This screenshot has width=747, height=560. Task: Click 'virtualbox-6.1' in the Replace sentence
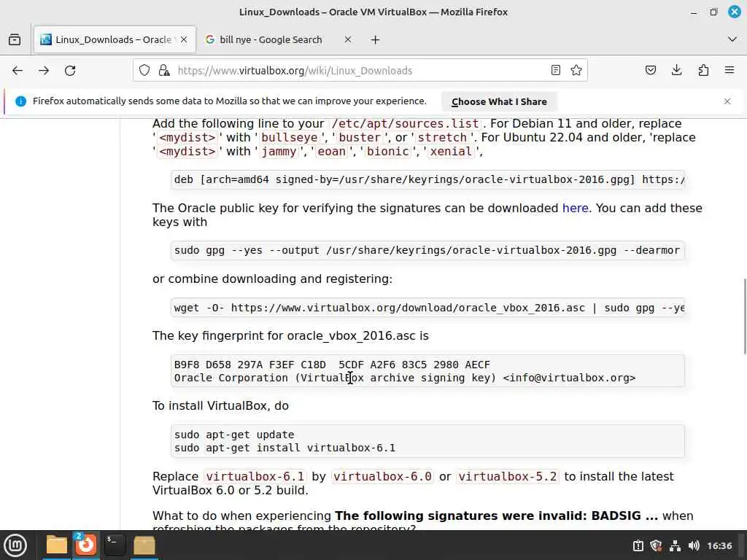255,477
